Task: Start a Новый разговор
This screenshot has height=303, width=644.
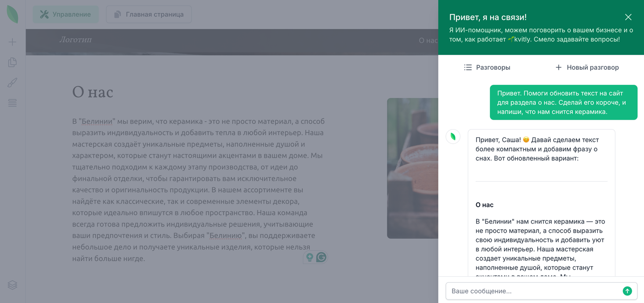Action: pos(587,67)
